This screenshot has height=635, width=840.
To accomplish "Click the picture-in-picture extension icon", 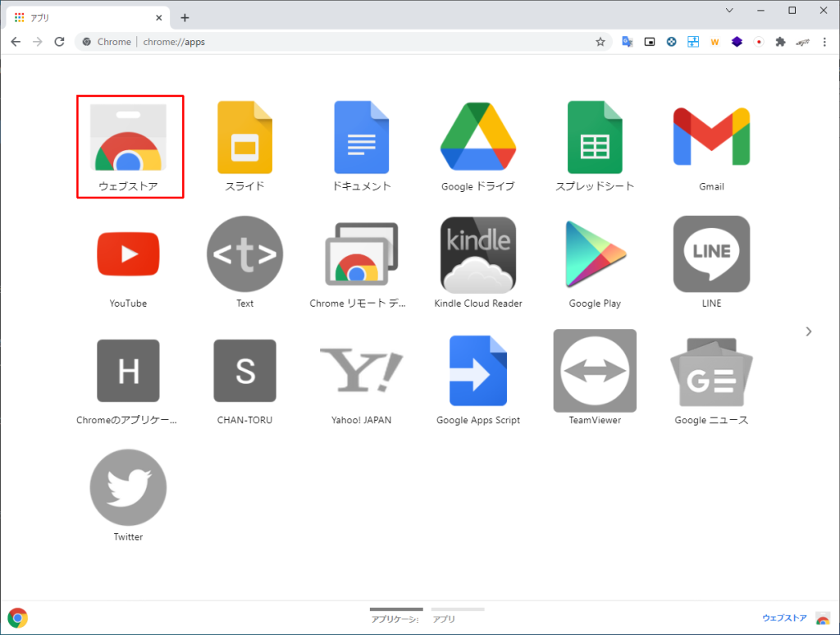I will pyautogui.click(x=650, y=42).
